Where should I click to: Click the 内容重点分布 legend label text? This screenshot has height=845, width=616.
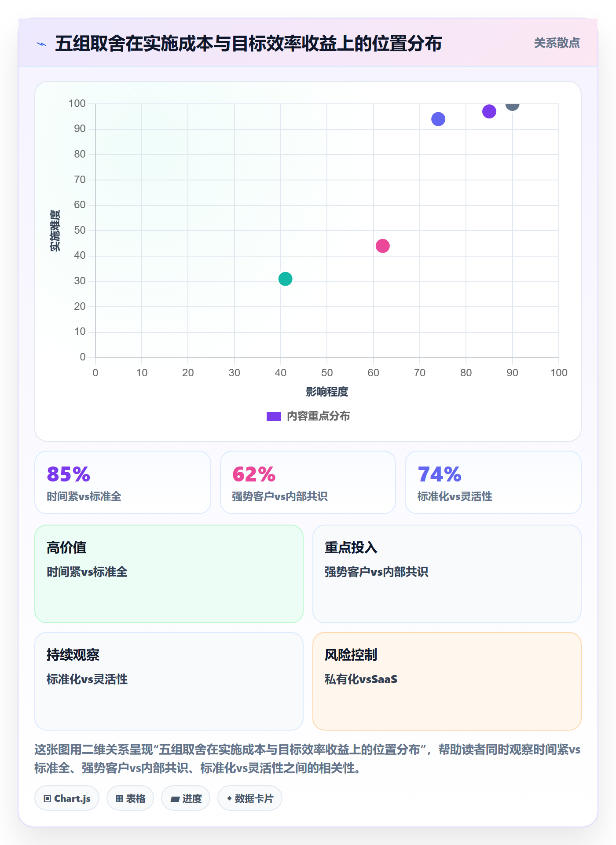318,416
